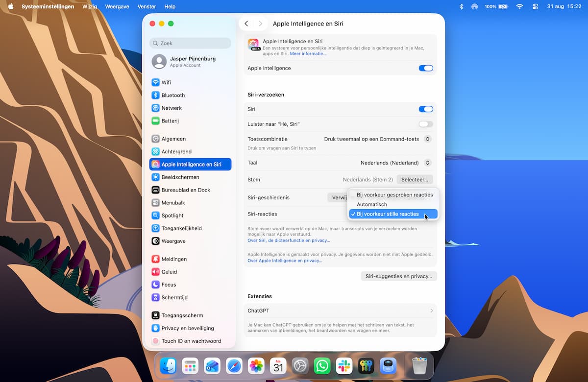Open the Calendar app in Dock

(278, 365)
